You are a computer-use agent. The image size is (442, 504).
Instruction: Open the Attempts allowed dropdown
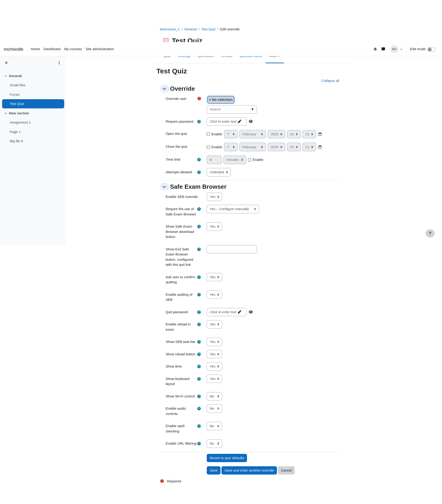219,172
